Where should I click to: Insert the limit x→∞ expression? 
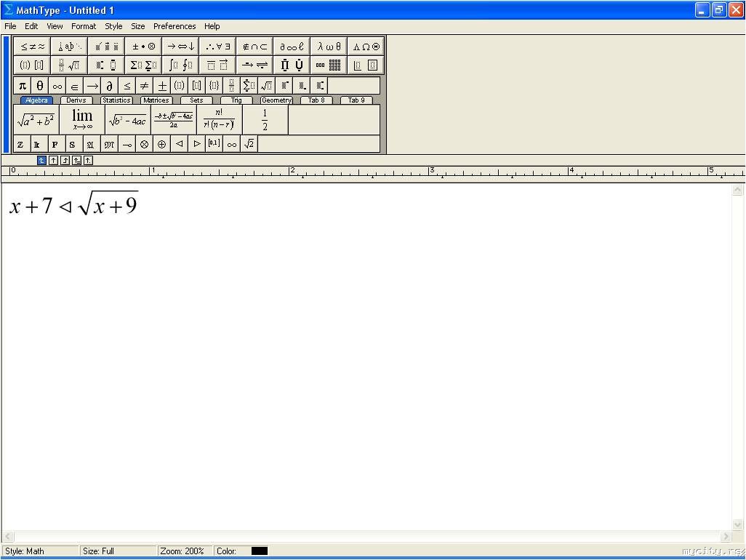pyautogui.click(x=82, y=120)
